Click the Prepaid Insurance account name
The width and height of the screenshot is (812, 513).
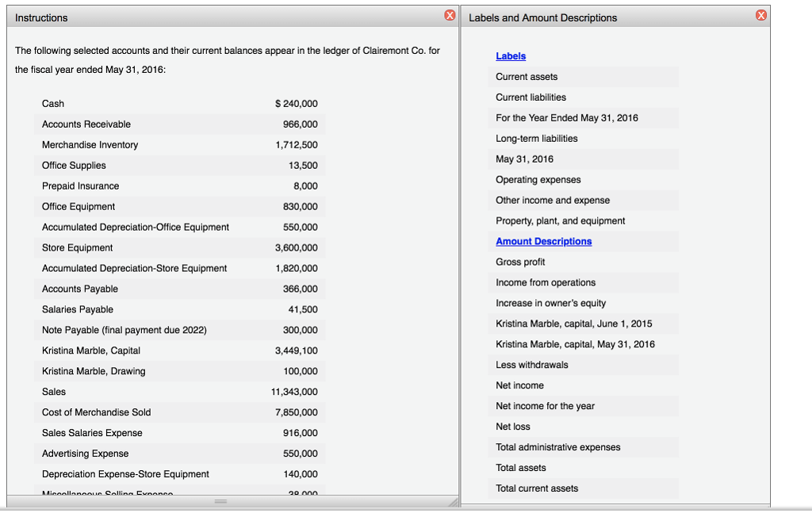point(80,186)
